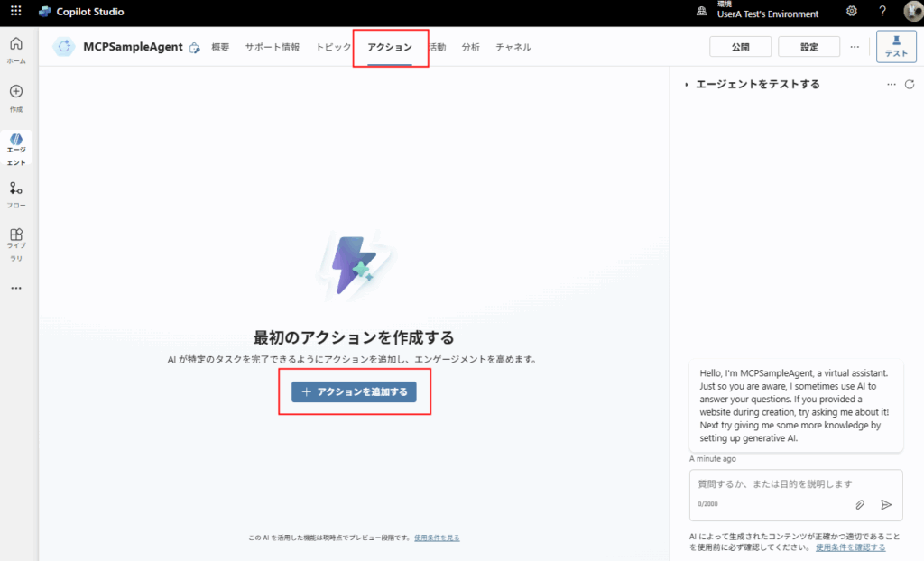Screen dimensions: 924x561
Task: Click the help question mark icon
Action: [x=882, y=12]
